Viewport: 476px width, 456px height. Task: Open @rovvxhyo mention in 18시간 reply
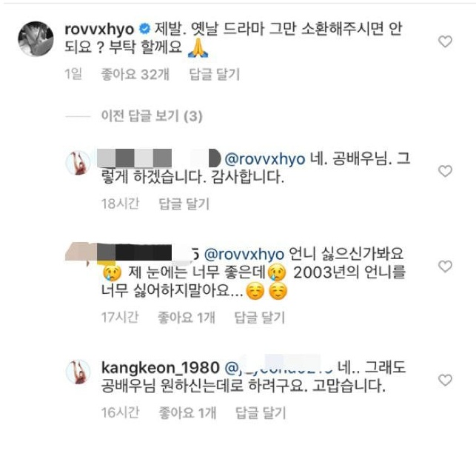tap(265, 159)
